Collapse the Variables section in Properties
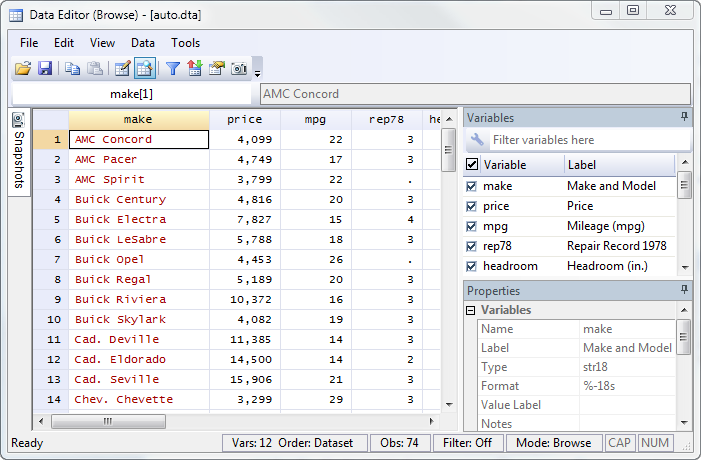The image size is (701, 460). (472, 310)
